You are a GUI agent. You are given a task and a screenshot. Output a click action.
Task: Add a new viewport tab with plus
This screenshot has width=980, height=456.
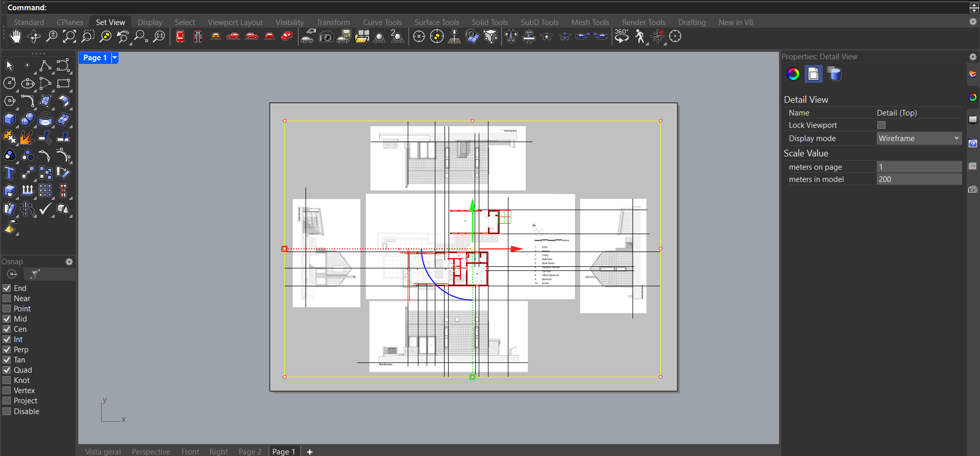310,451
